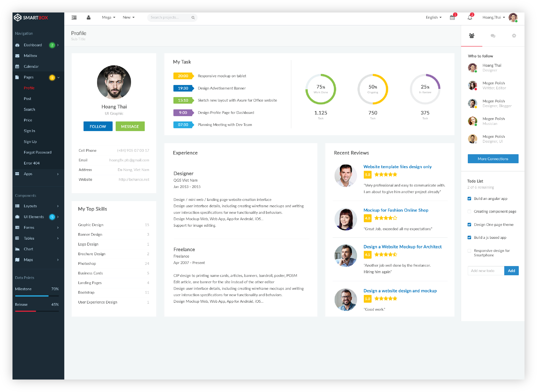Click the Add todo button
This screenshot has height=392, width=537.
(x=511, y=271)
